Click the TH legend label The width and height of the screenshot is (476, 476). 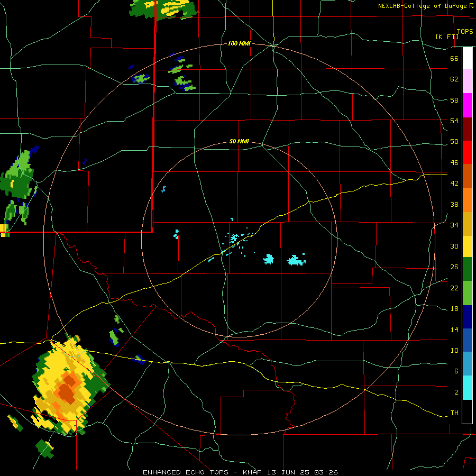click(x=454, y=413)
